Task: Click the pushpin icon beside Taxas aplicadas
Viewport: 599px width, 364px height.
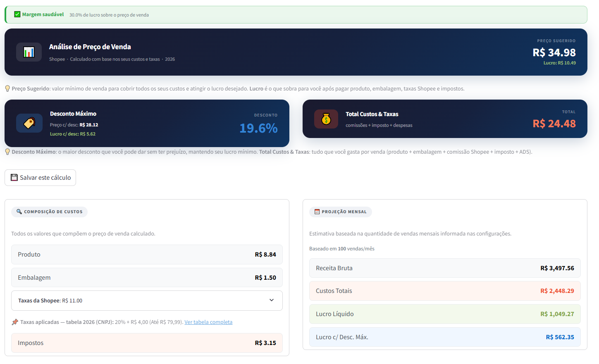Action: 15,322
